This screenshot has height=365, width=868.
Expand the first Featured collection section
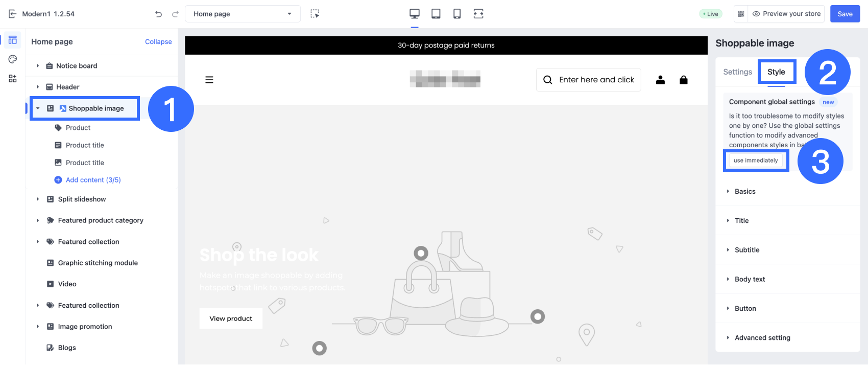pos(38,242)
